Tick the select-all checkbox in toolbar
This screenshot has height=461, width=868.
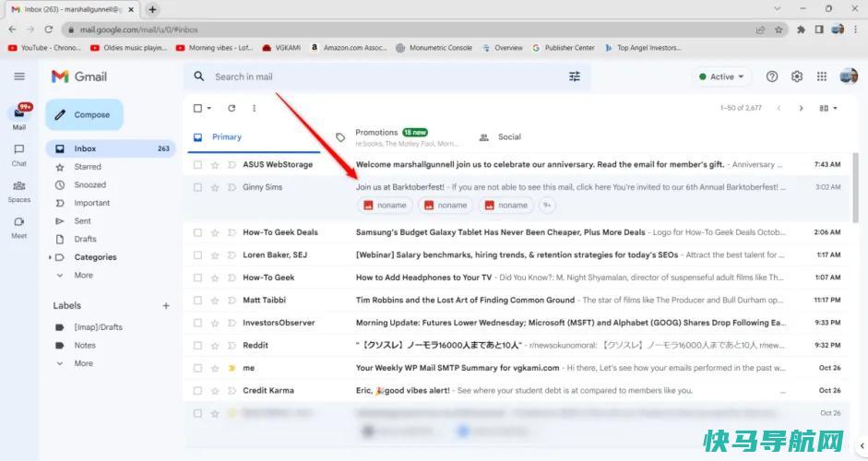coord(197,109)
